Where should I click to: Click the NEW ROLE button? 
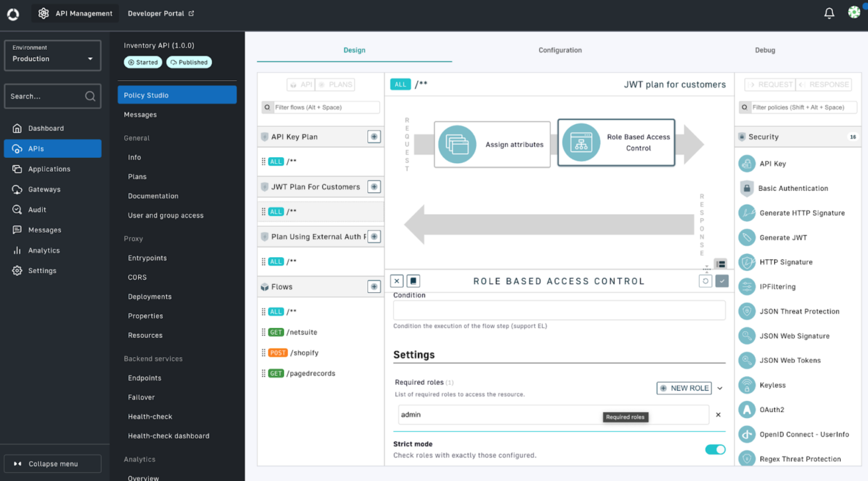[684, 388]
